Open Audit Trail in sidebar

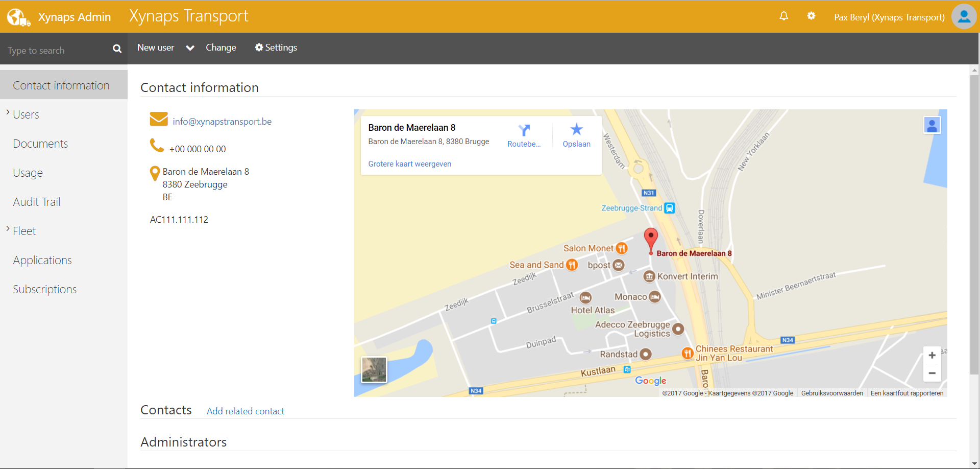tap(37, 202)
